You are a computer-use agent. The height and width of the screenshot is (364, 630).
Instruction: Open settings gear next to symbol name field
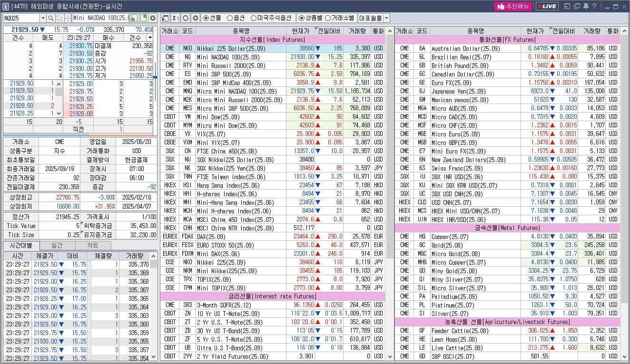click(152, 18)
